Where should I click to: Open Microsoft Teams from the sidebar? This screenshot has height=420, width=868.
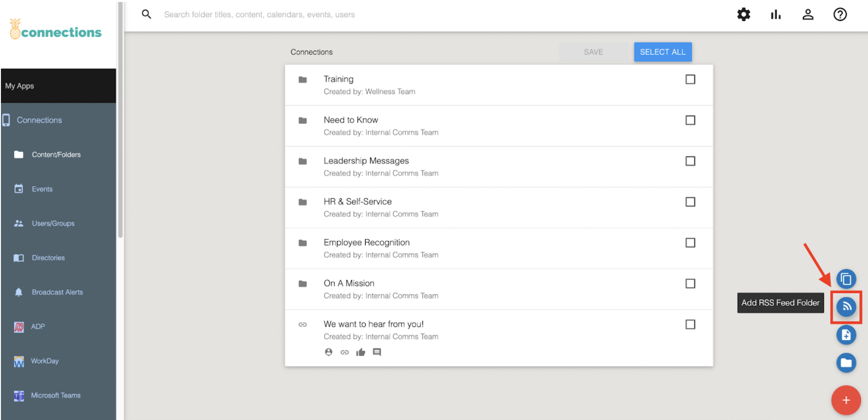coord(56,395)
